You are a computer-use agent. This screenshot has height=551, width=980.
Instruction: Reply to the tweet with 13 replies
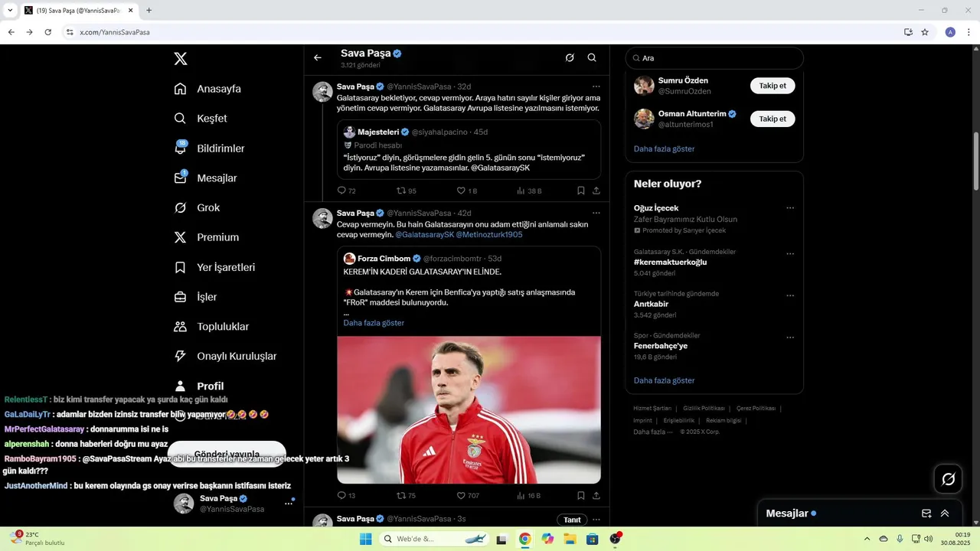[346, 496]
